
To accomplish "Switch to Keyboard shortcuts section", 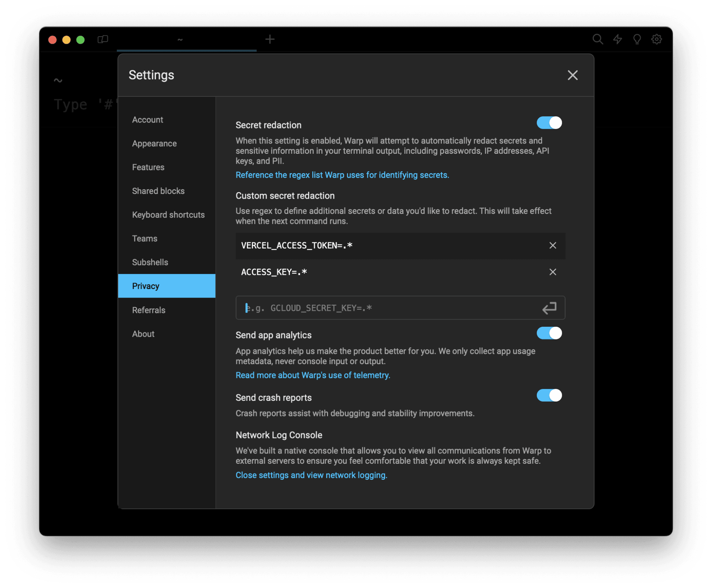I will tap(168, 215).
